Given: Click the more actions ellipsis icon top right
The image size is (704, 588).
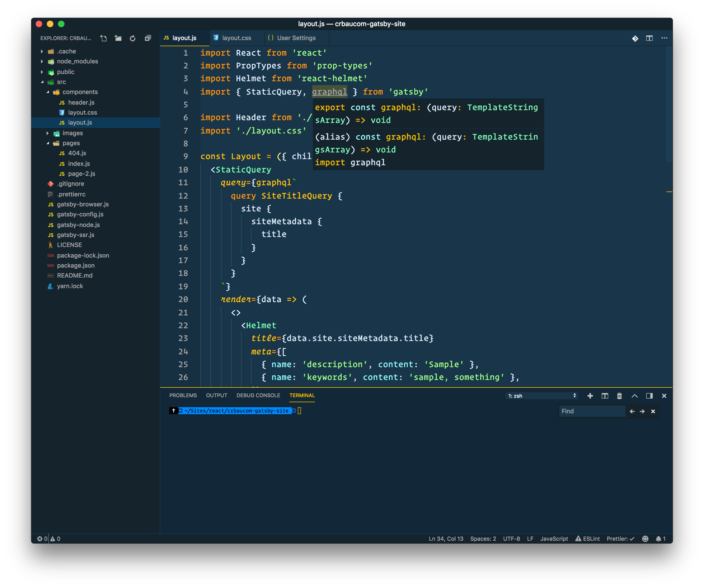Looking at the screenshot, I should [x=665, y=37].
